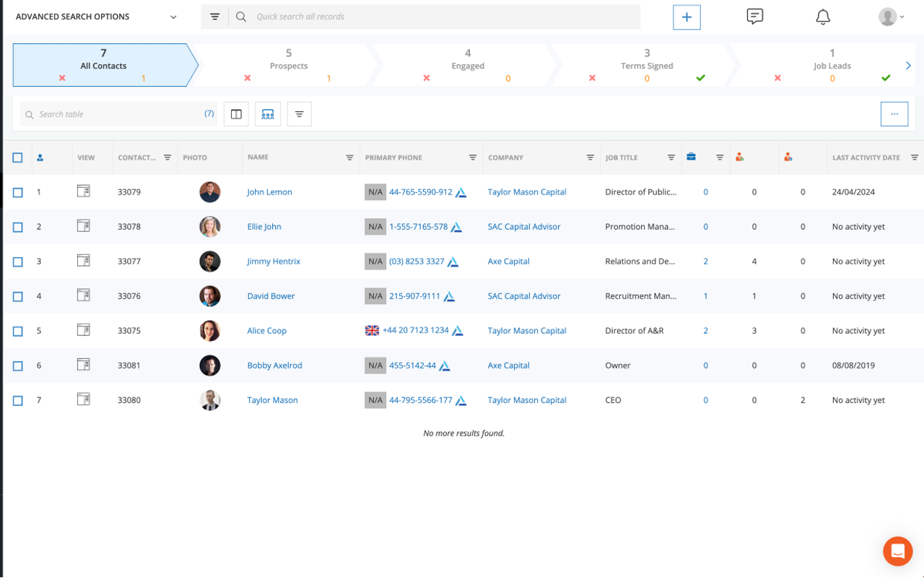Viewport: 924px width, 578px height.
Task: Click the chat messages icon in top bar
Action: pyautogui.click(x=754, y=16)
